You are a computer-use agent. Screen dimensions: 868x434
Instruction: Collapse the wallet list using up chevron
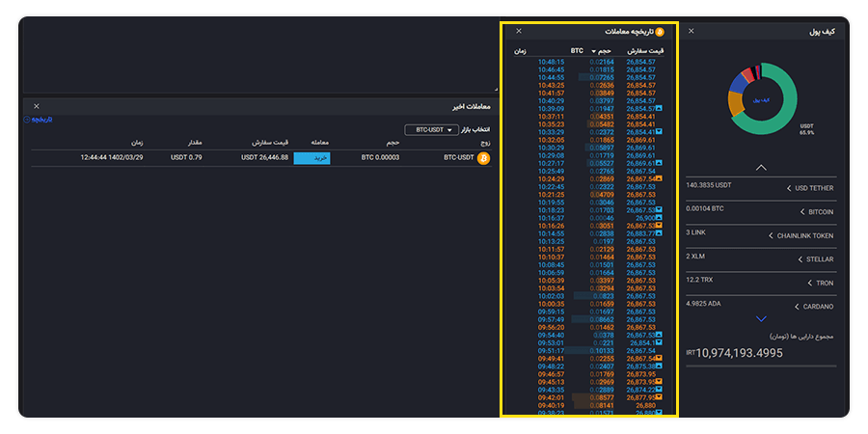click(x=761, y=167)
